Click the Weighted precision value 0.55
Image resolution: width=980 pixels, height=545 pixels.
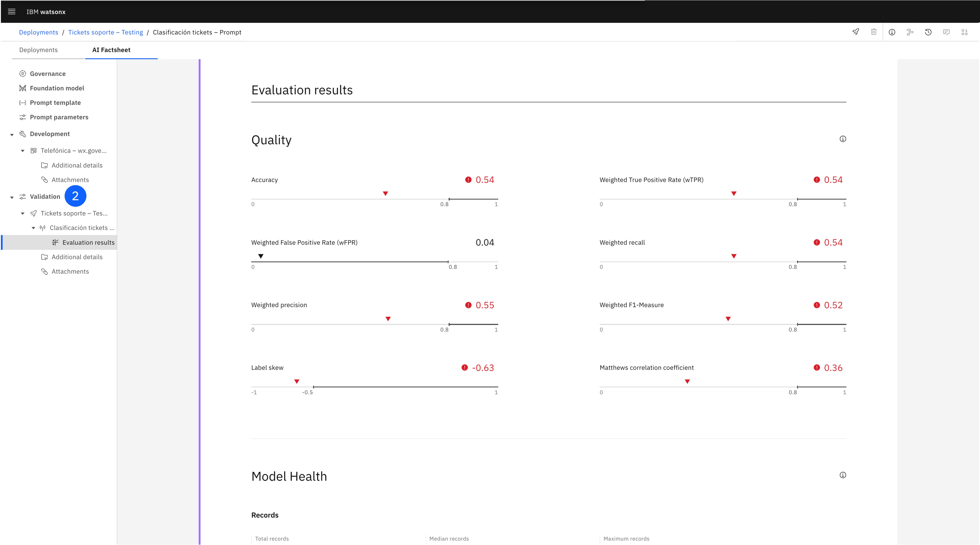(x=485, y=305)
